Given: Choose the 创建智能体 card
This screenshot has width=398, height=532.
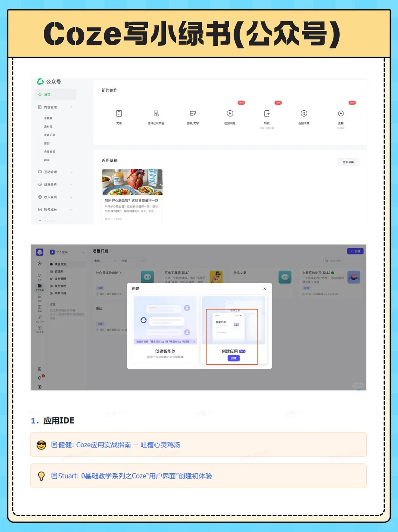Looking at the screenshot, I should pos(165,329).
